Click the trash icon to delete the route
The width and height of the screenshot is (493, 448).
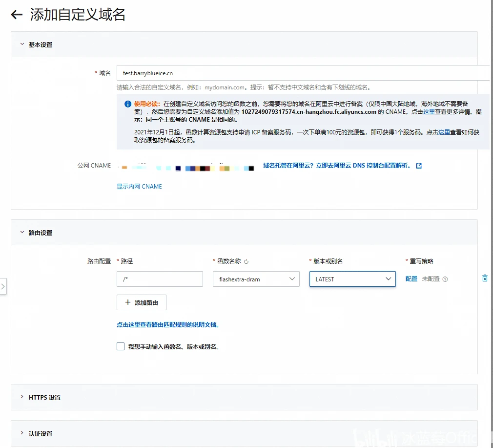click(485, 278)
